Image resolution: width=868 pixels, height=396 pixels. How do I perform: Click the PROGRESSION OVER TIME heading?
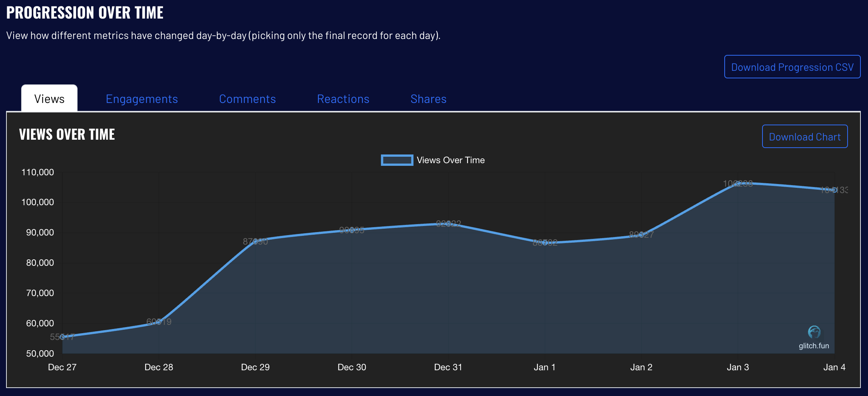[x=85, y=12]
